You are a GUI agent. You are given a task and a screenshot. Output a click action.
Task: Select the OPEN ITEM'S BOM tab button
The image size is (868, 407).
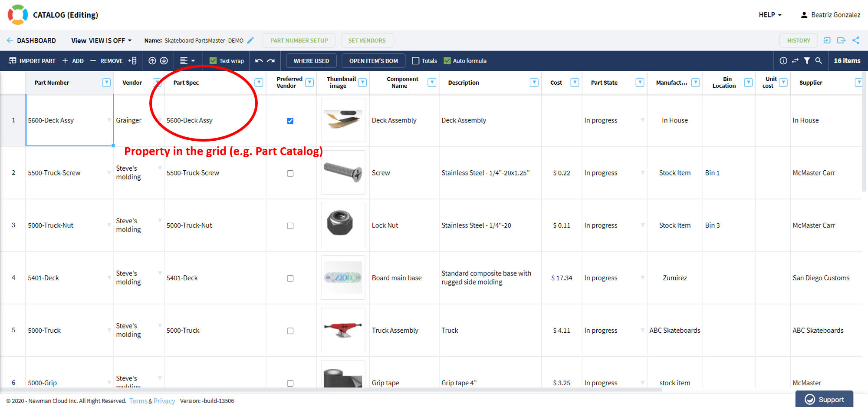click(x=373, y=60)
